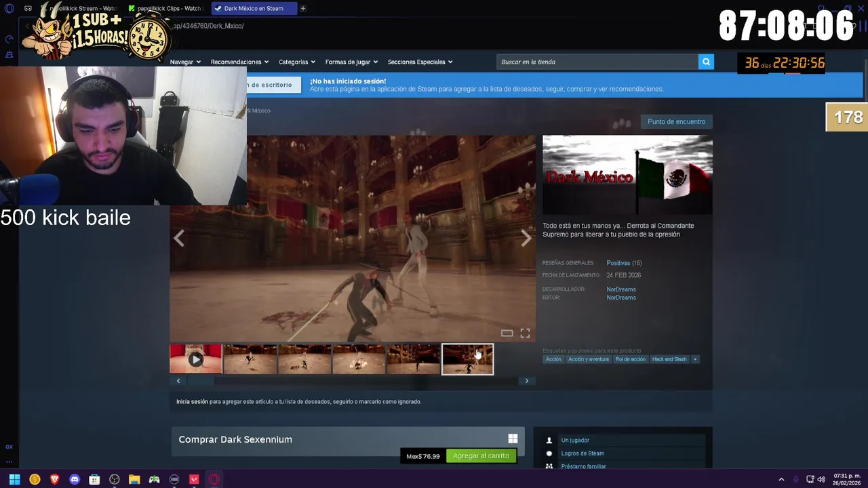
Task: Switch to the Dark México en Steam tab
Action: 254,9
